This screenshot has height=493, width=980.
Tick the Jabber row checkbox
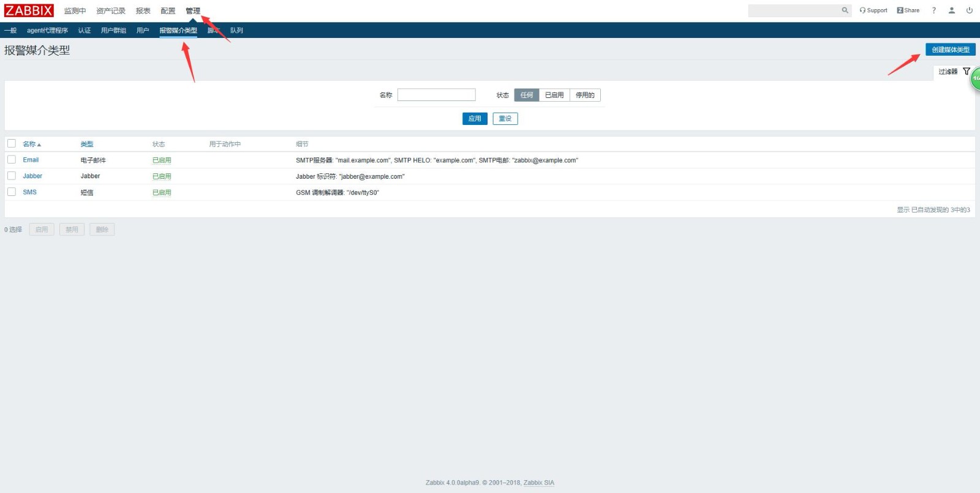pos(12,176)
